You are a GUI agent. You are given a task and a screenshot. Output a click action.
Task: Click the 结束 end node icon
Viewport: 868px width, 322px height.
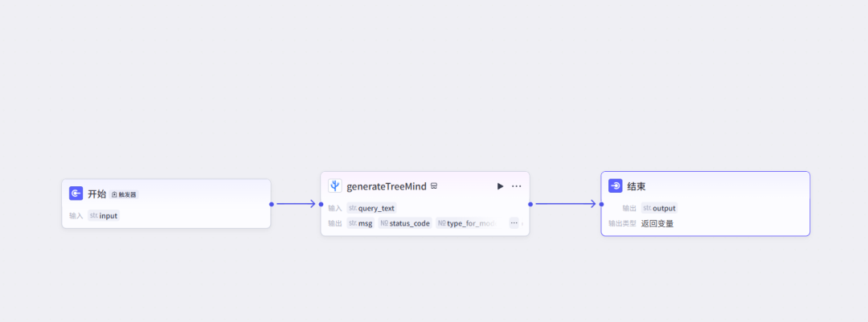tap(615, 186)
